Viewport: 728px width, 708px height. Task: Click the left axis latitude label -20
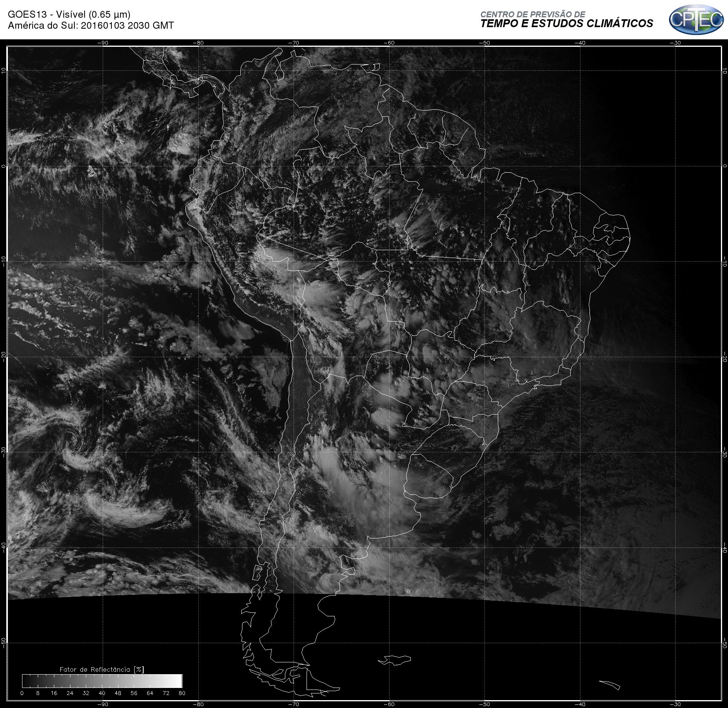4,357
